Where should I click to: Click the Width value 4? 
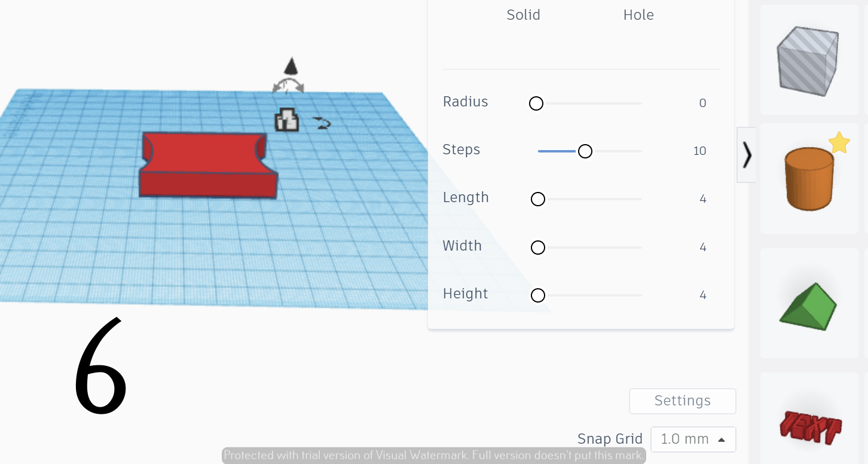pos(703,247)
